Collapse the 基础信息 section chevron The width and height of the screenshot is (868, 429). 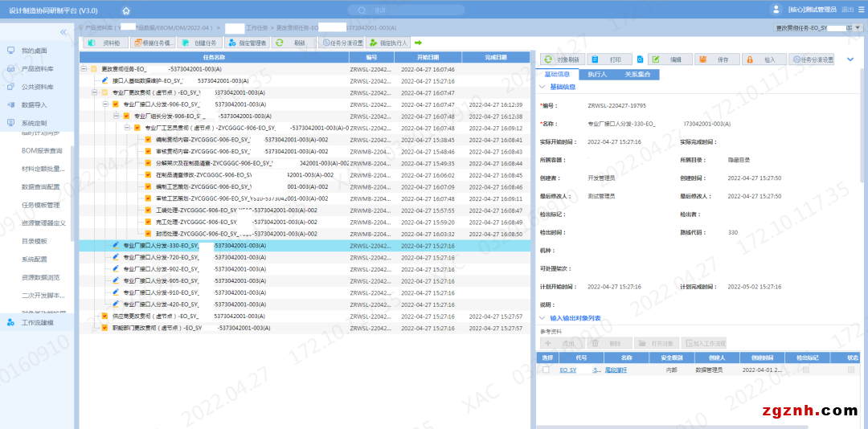pos(542,87)
